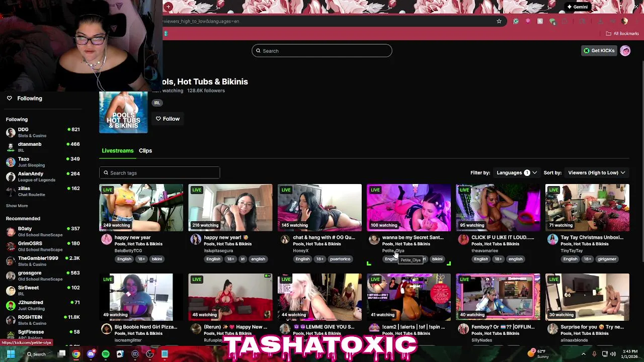Open TheGambler1999 avatar in Recommended list
The height and width of the screenshot is (362, 644).
tap(11, 261)
